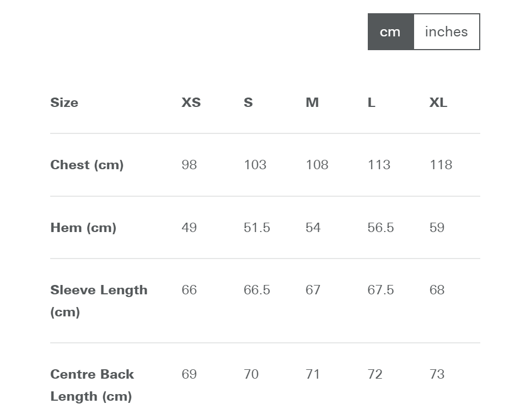Click the Hem (cm) row label
The width and height of the screenshot is (531, 420).
point(83,228)
